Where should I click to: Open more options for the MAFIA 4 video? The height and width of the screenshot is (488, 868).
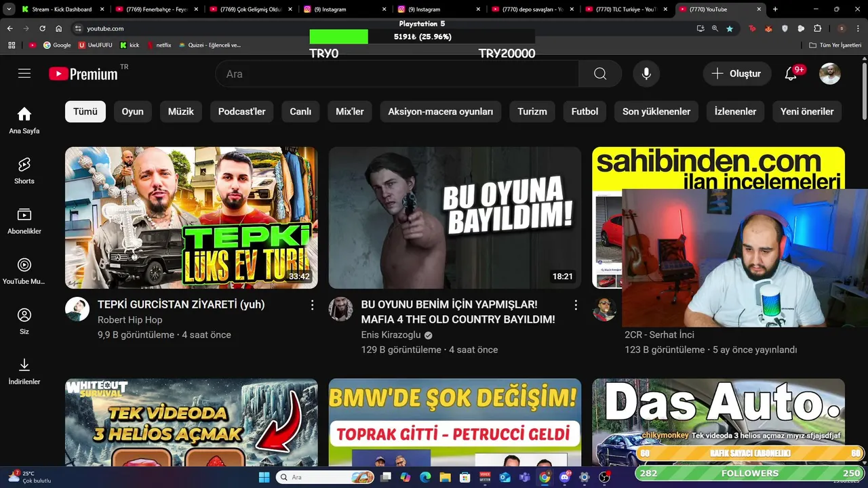point(576,305)
